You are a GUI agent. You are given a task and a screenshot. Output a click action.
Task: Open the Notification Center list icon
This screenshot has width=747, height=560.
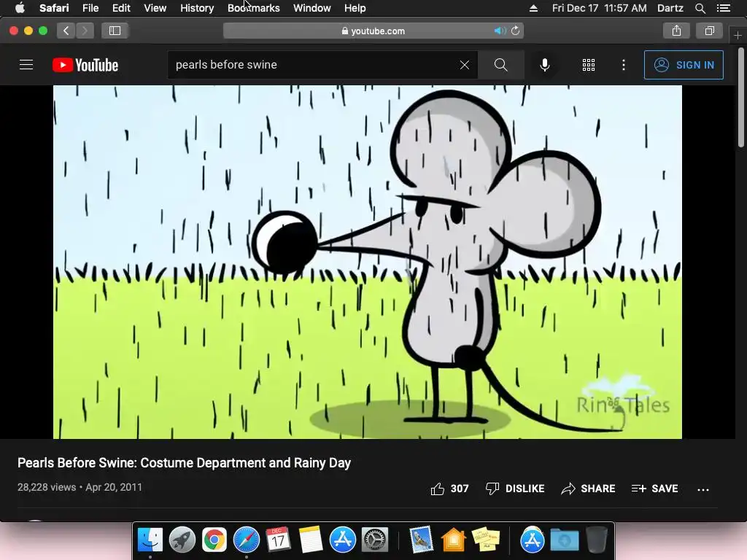click(724, 8)
